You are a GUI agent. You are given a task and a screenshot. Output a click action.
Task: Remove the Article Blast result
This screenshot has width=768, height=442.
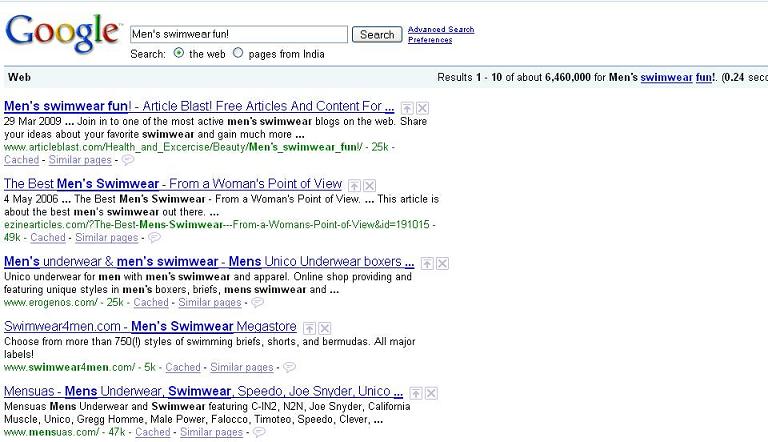(423, 108)
